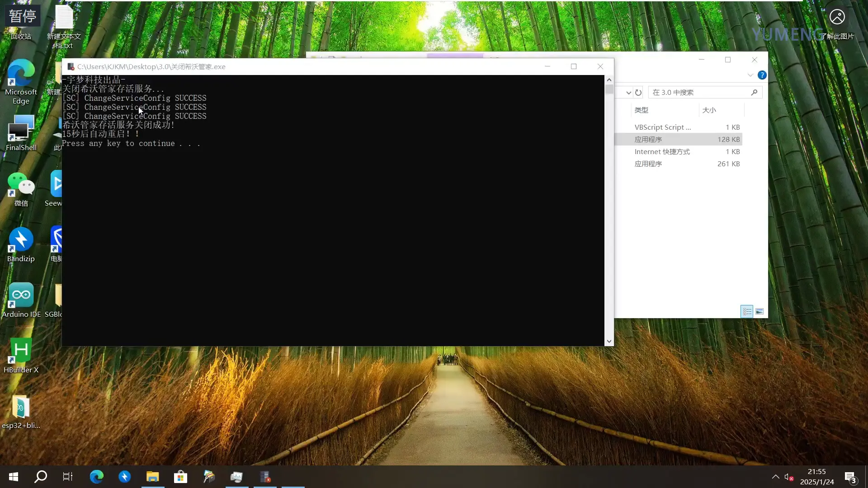Open Microsoft Store from the taskbar
868x488 pixels.
click(x=180, y=477)
